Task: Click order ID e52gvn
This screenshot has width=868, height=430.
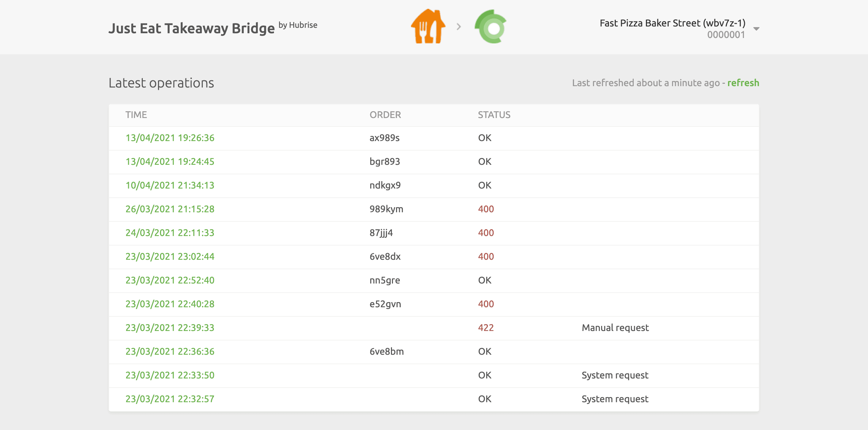Action: pyautogui.click(x=385, y=304)
